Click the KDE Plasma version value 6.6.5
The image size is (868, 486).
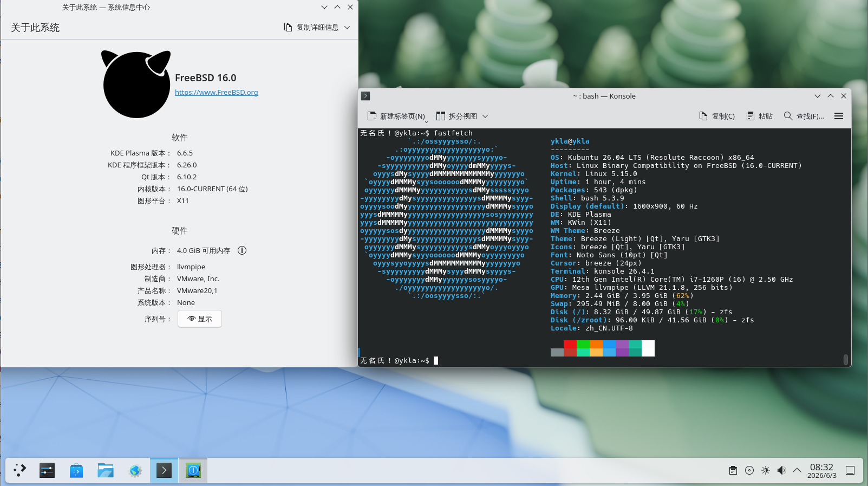tap(185, 153)
